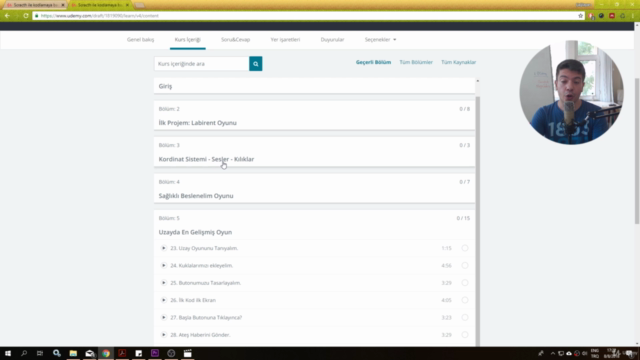This screenshot has width=640, height=360.
Task: Expand section İlk Projem: Labirent Oyunu
Action: [x=314, y=116]
